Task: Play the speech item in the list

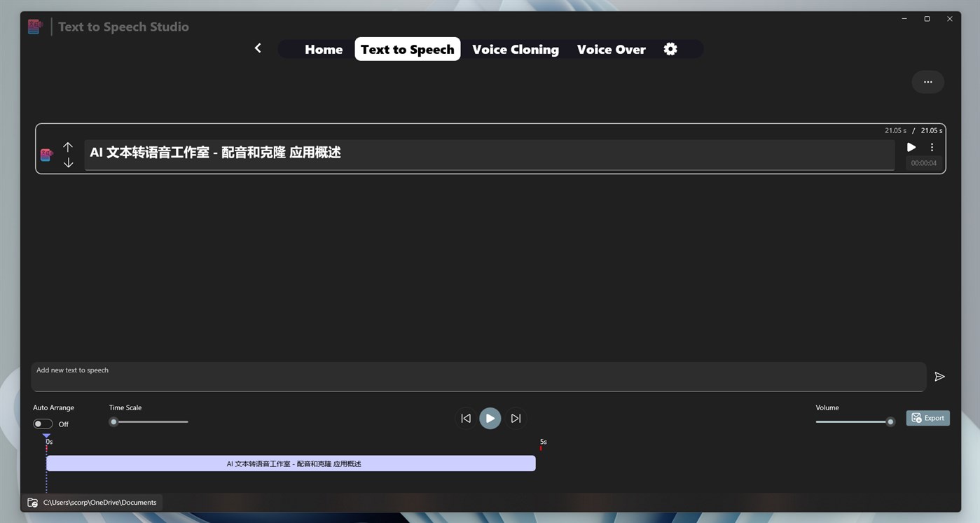Action: pos(911,147)
